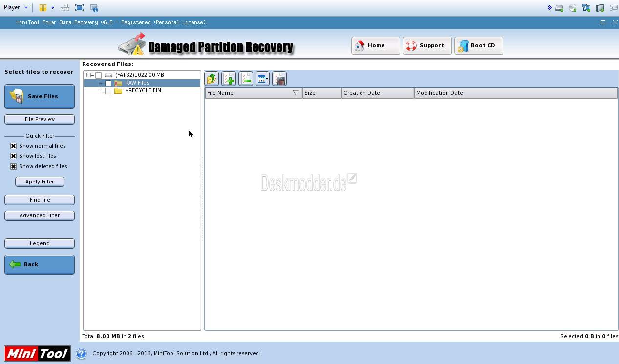This screenshot has width=619, height=364.
Task: Click the Boot CD button
Action: coord(479,45)
